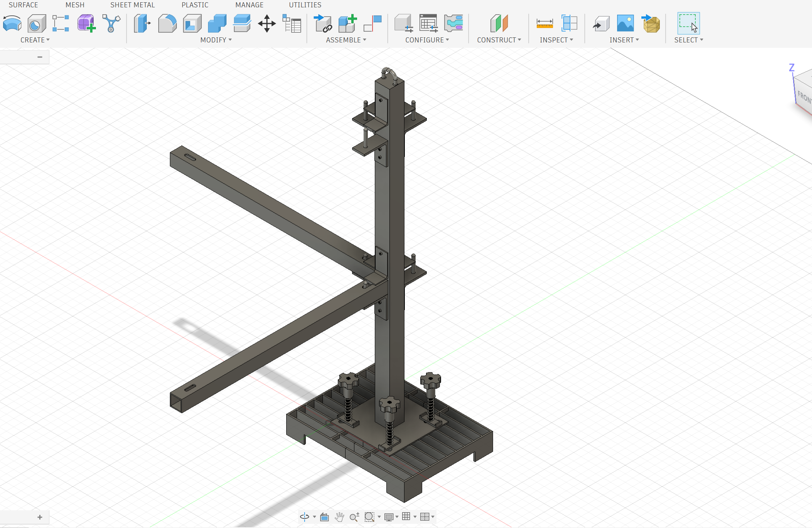This screenshot has height=528, width=812.
Task: Insert a Canvas image
Action: 625,24
